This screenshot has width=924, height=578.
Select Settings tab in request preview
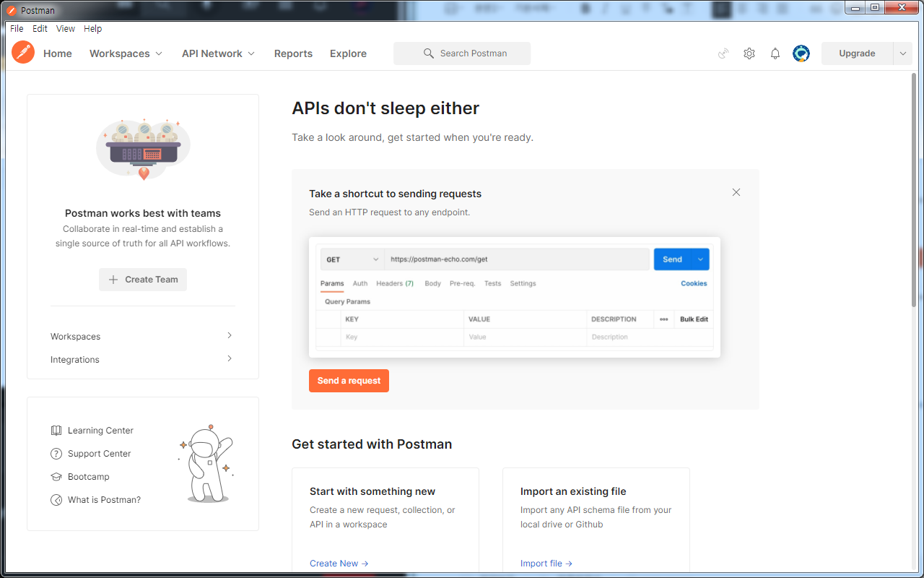pos(523,284)
